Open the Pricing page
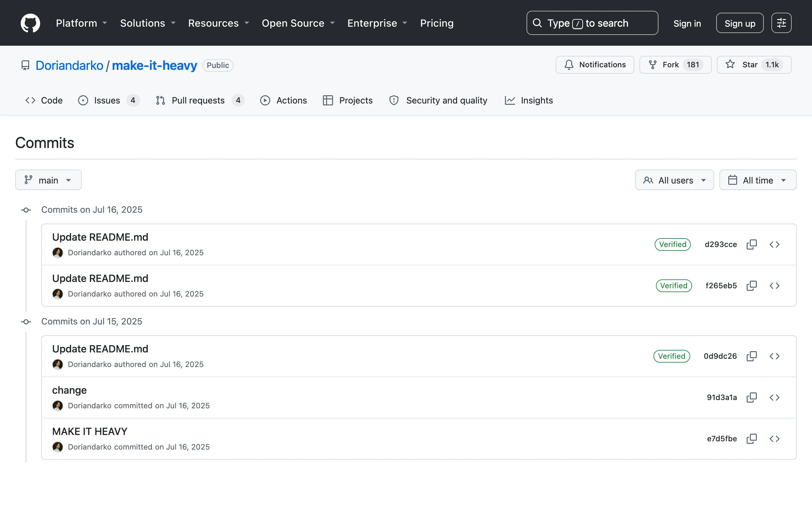Viewport: 812px width, 508px height. (x=436, y=23)
